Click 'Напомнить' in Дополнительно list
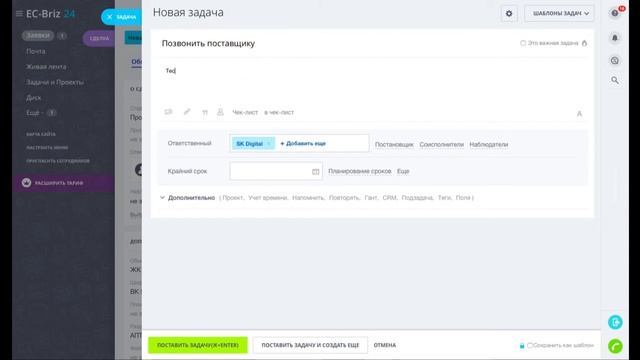The width and height of the screenshot is (640, 360). pos(308,198)
